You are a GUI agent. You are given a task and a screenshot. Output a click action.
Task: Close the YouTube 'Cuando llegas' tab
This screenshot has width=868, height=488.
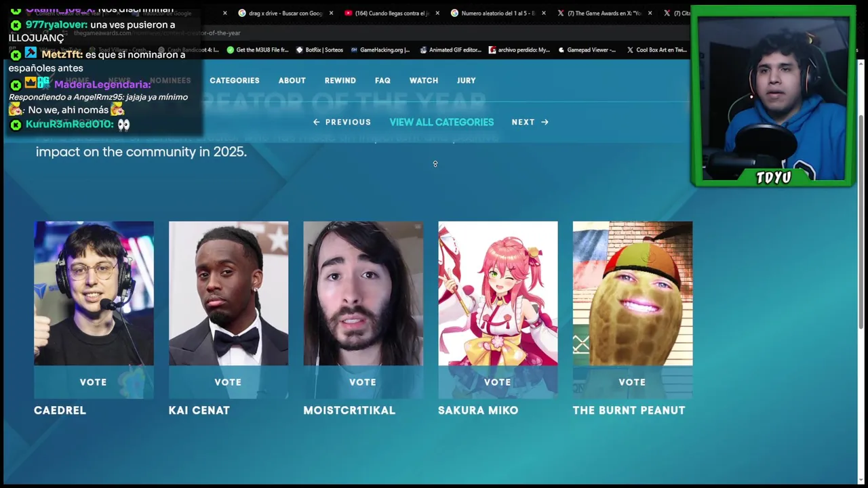437,13
